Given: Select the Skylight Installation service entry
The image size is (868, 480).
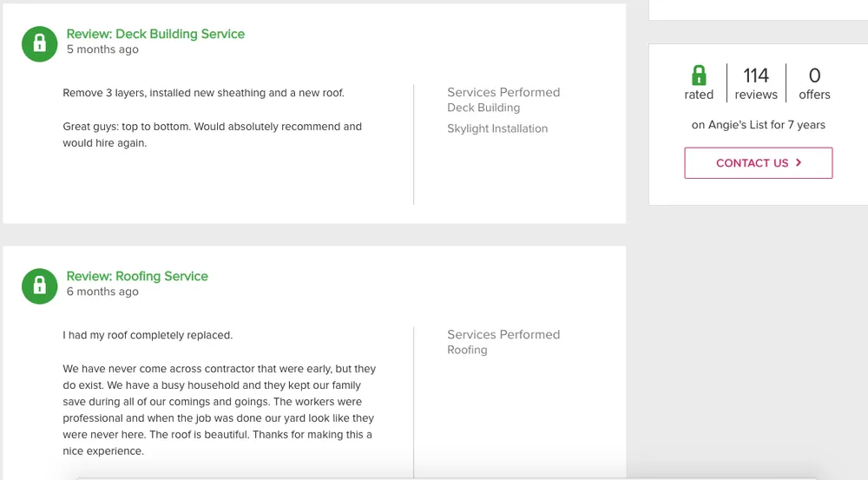Looking at the screenshot, I should pyautogui.click(x=497, y=128).
